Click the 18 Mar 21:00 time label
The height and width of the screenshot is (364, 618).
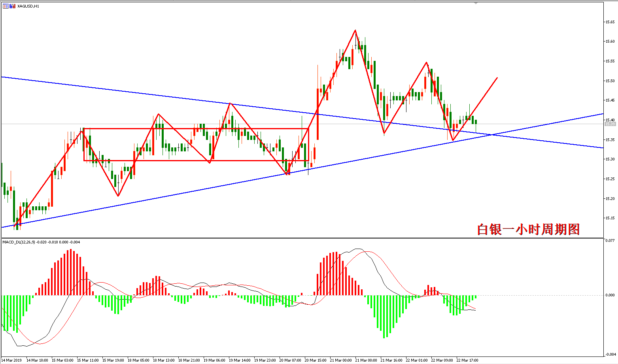[189, 360]
